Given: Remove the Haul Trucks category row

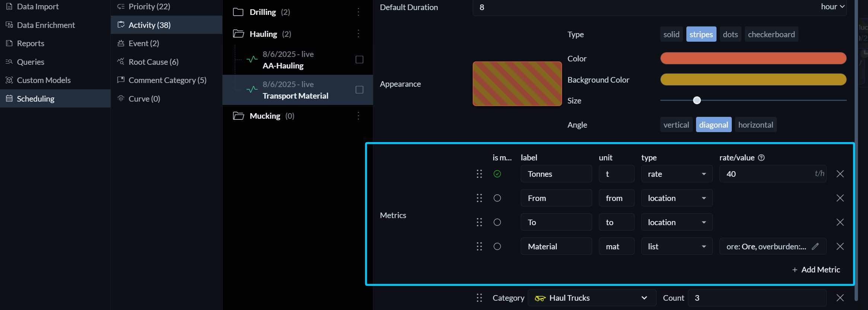Looking at the screenshot, I should click(840, 298).
